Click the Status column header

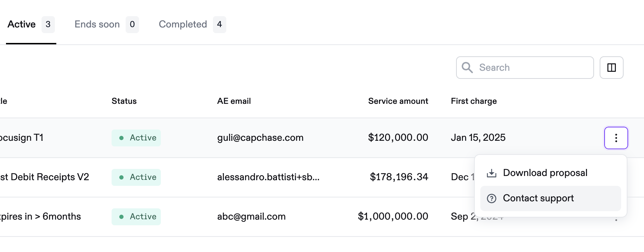(x=124, y=101)
